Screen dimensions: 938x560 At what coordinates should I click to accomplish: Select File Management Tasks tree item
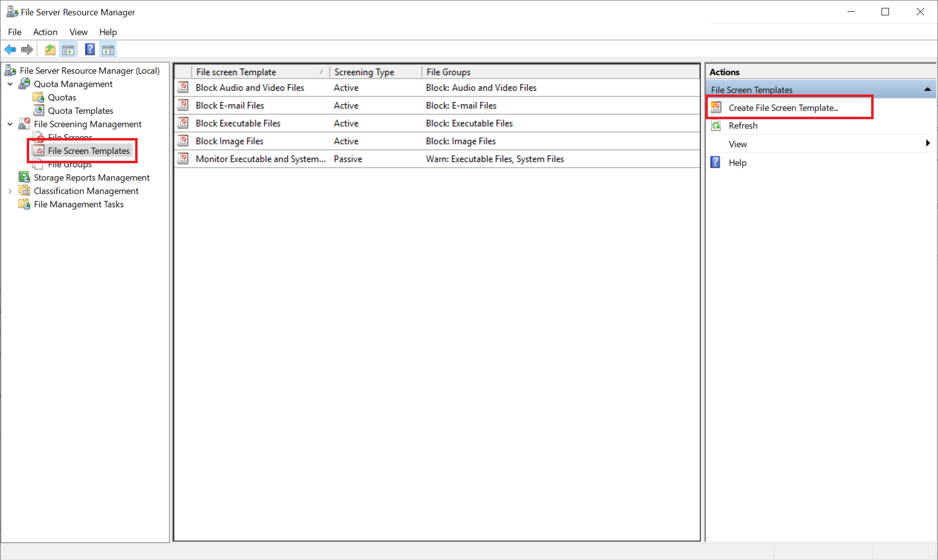(x=79, y=204)
